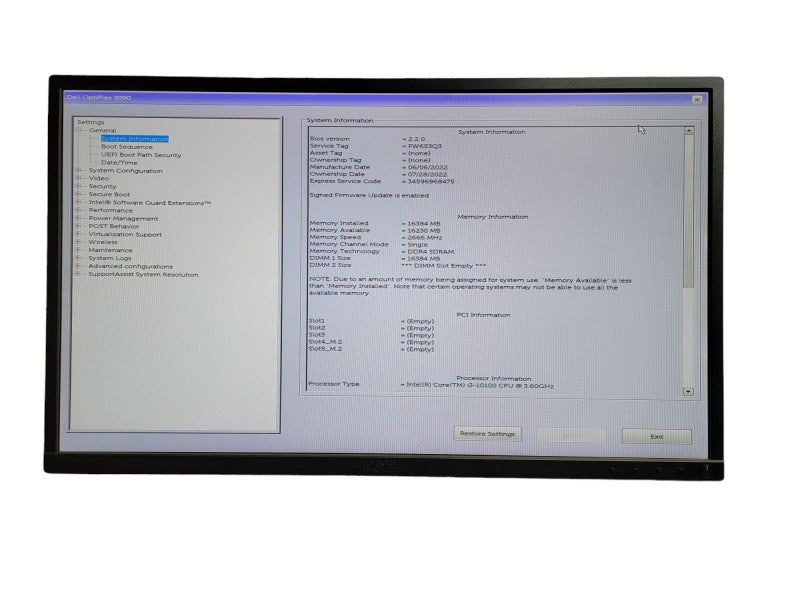
Task: Expand the Power Management node
Action: click(79, 218)
